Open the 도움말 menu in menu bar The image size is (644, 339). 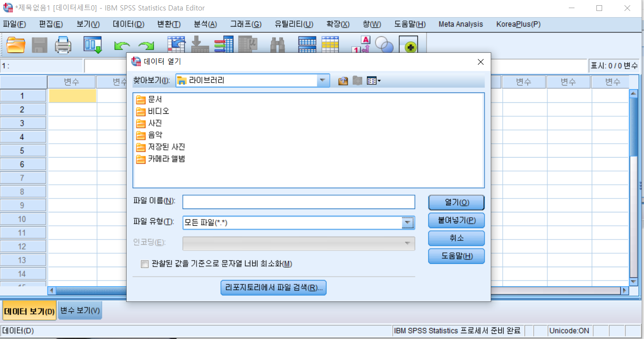point(410,24)
